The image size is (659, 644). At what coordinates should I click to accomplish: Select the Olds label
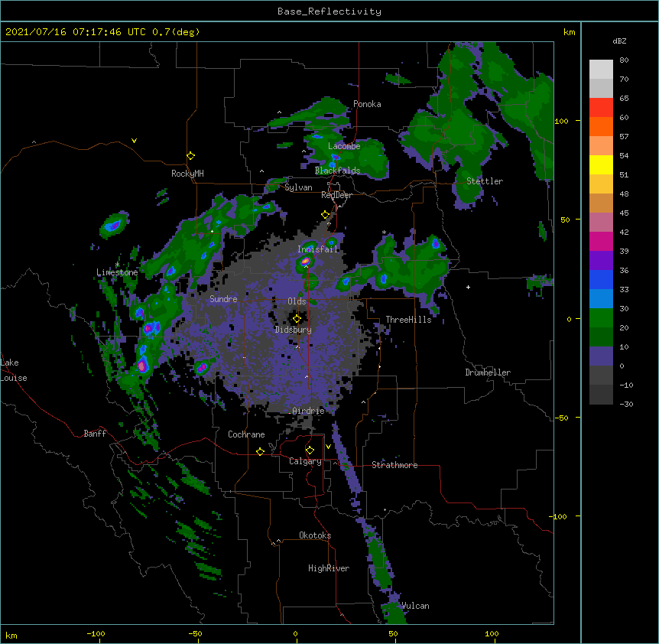pyautogui.click(x=297, y=301)
